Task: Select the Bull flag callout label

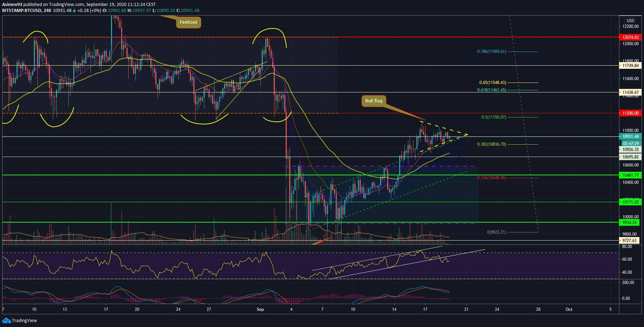Action: click(373, 101)
